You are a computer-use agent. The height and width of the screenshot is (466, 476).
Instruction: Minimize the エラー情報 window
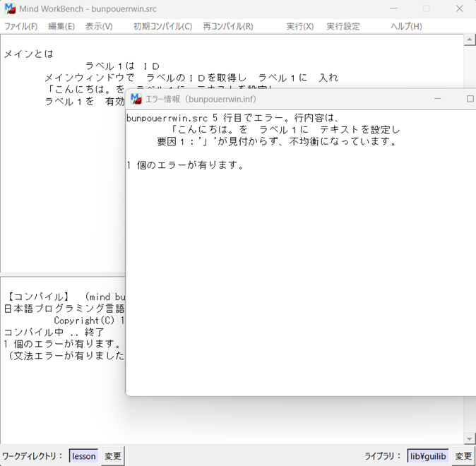click(437, 99)
